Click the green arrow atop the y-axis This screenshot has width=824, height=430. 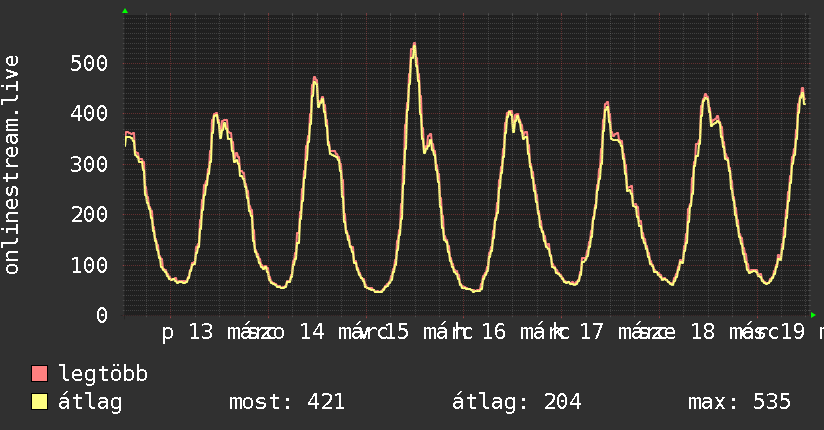click(x=125, y=11)
